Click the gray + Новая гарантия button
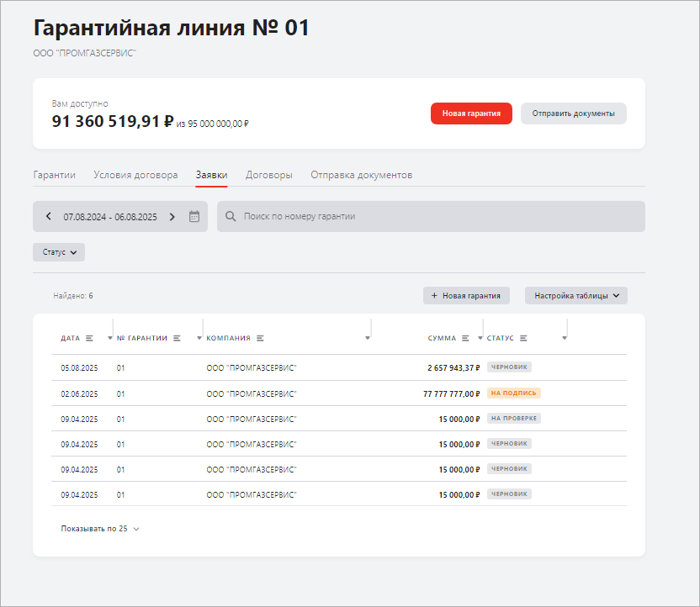 tap(466, 296)
